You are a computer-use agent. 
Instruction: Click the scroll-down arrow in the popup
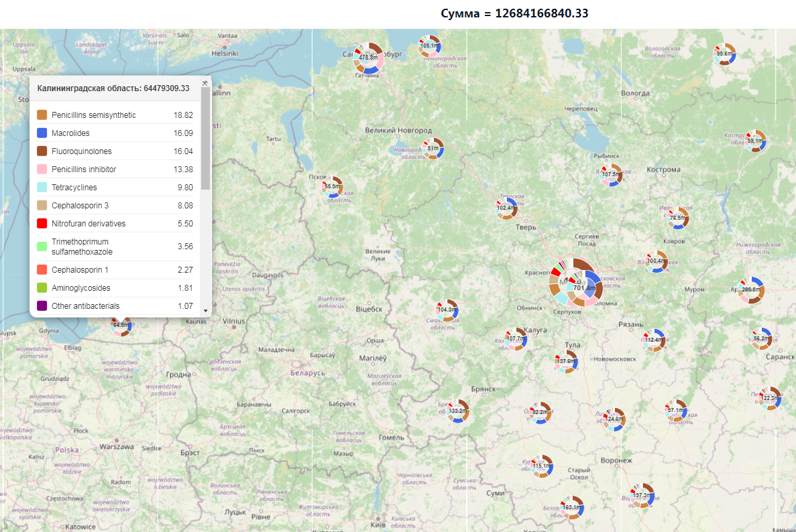205,311
